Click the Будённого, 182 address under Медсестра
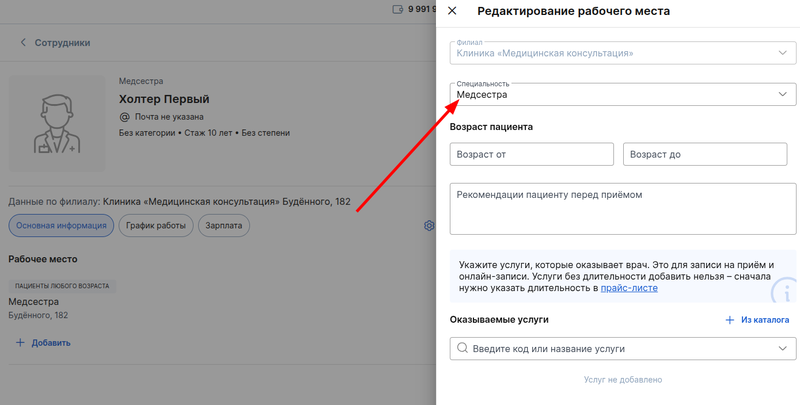Viewport: 800px width, 405px height. pyautogui.click(x=38, y=315)
